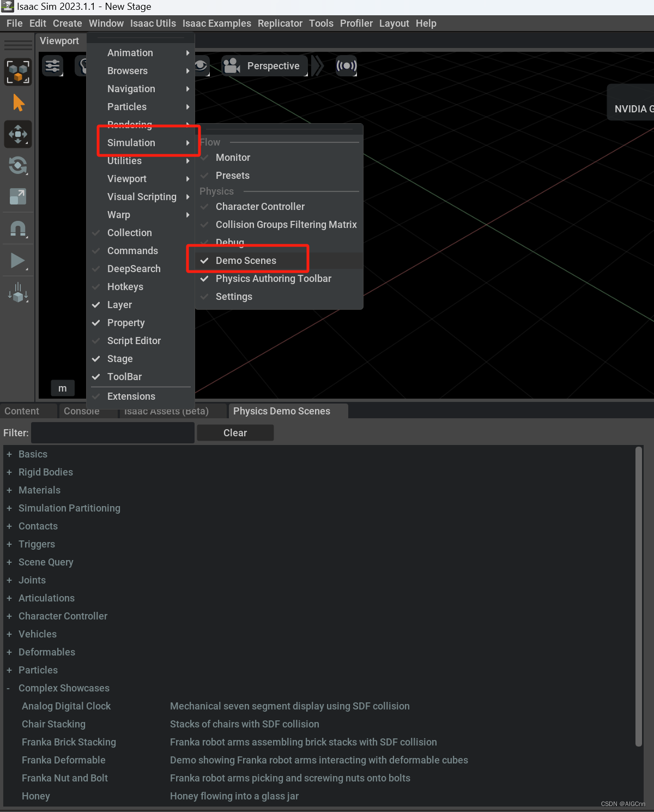
Task: Click the eye show/hide viewport icon
Action: (x=201, y=66)
